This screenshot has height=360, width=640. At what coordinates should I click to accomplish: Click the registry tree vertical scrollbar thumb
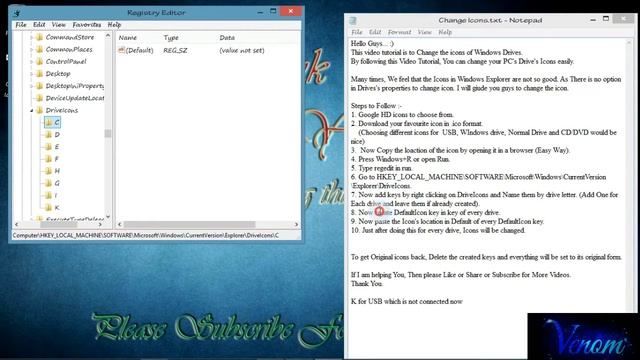coord(108,133)
